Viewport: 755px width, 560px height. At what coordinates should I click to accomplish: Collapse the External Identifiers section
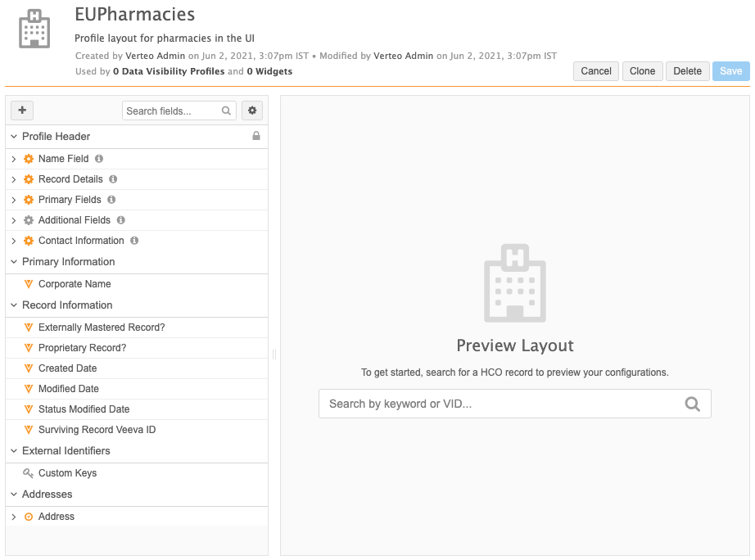pyautogui.click(x=14, y=451)
